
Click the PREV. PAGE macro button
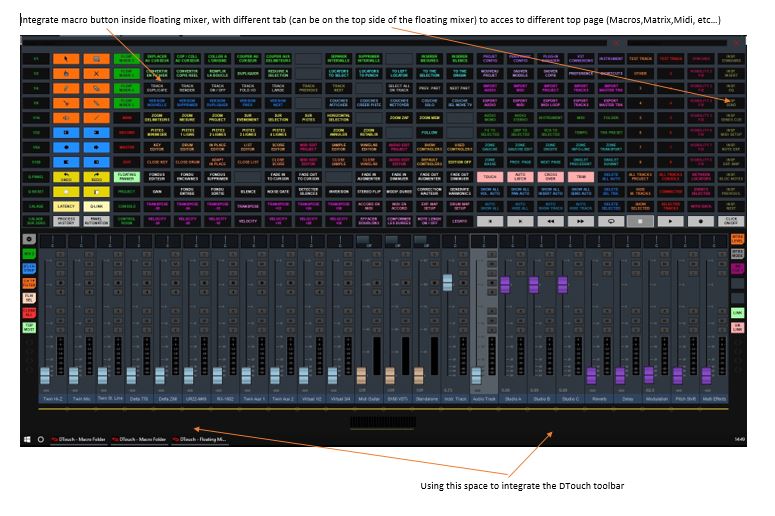520,162
